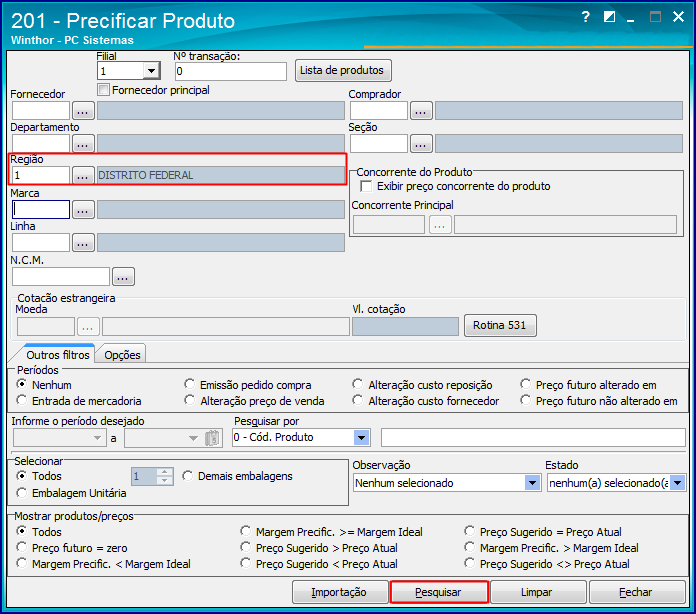696x614 pixels.
Task: Open Comprador lookup ellipsis button
Action: (421, 111)
